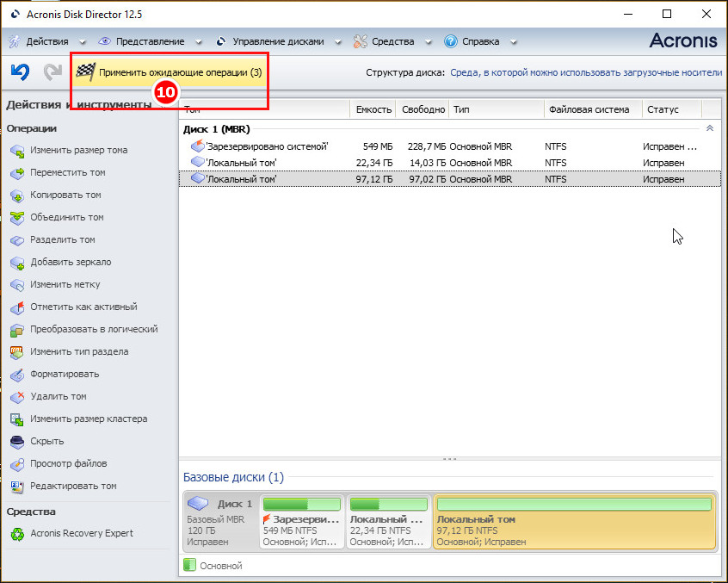Expand the arrow next to Представление
Viewport: 728px width, 583px height.
coord(198,42)
